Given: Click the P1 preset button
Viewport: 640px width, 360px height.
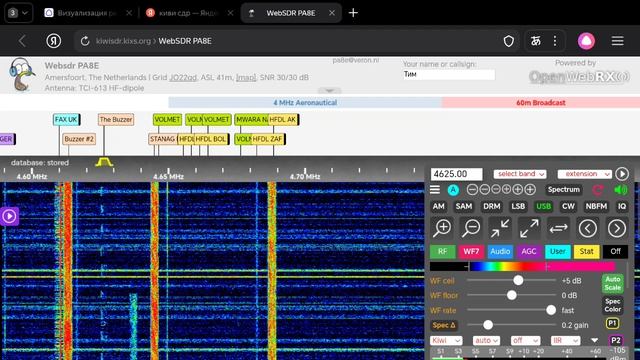Looking at the screenshot, I should pos(612,324).
